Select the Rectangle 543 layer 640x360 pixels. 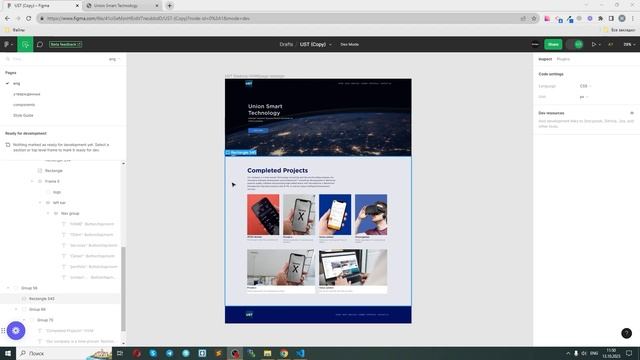tap(42, 298)
